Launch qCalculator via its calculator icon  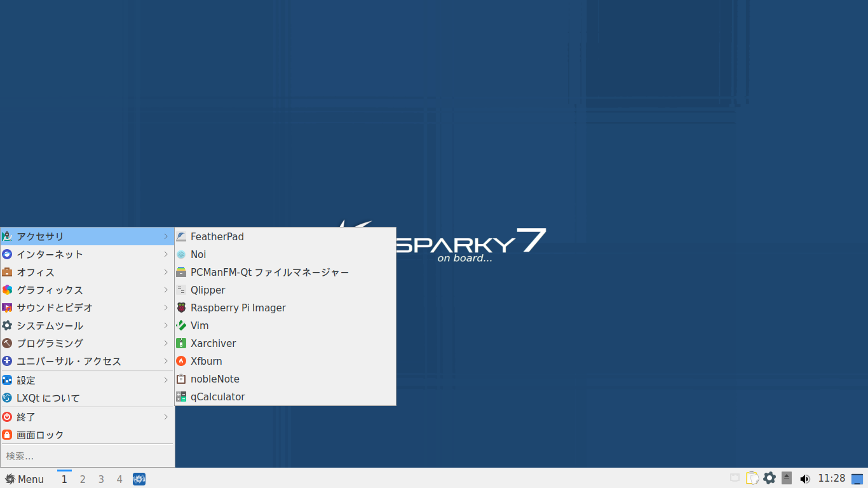point(181,396)
